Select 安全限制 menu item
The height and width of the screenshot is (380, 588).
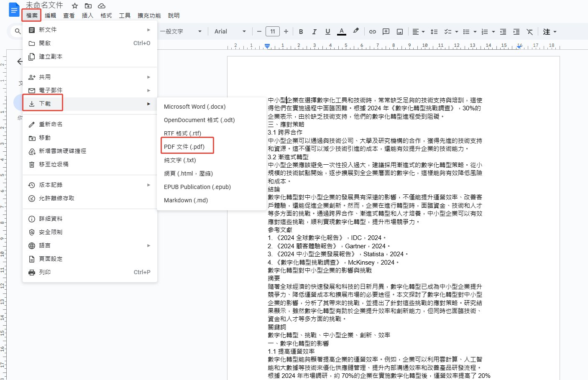[90, 232]
